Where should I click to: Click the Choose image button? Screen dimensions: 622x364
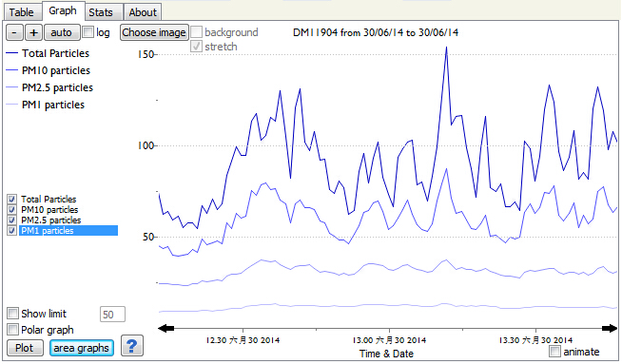point(154,32)
